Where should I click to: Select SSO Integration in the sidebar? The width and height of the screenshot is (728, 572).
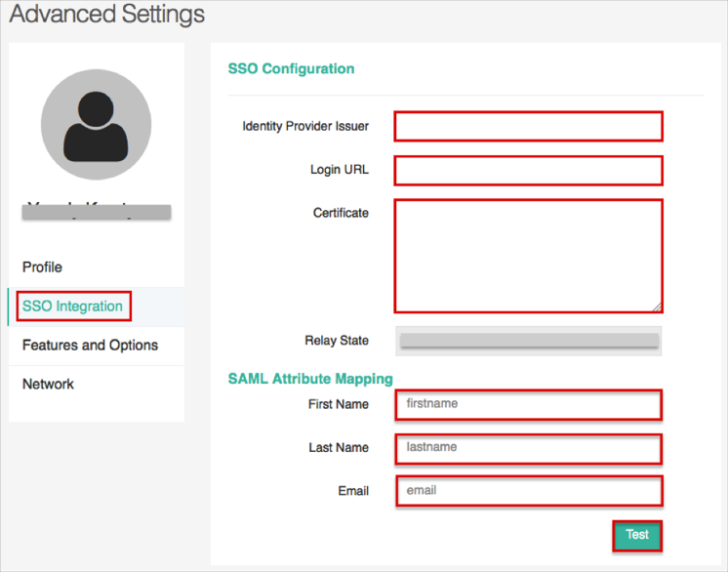(x=73, y=306)
